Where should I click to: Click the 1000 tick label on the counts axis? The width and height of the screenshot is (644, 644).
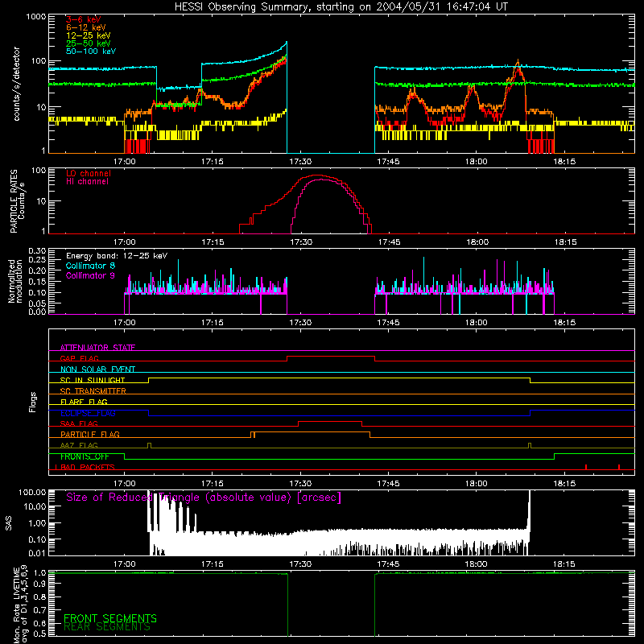tap(36, 17)
